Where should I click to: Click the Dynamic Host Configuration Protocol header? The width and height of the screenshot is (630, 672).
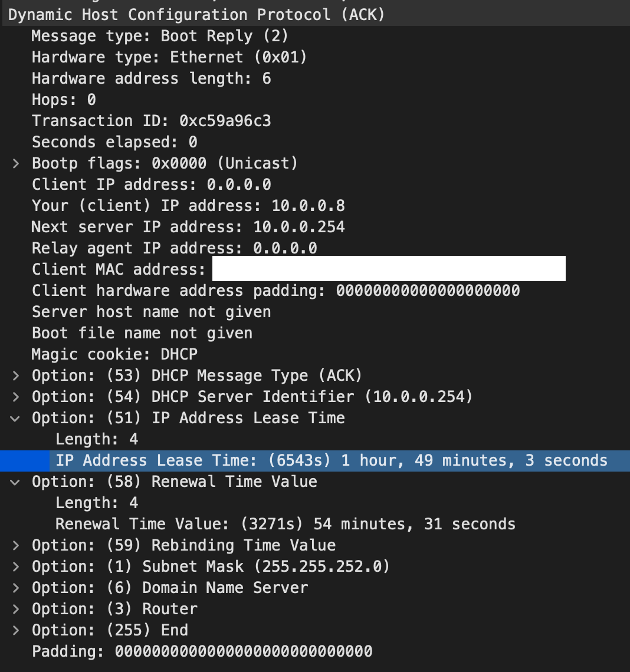(196, 15)
